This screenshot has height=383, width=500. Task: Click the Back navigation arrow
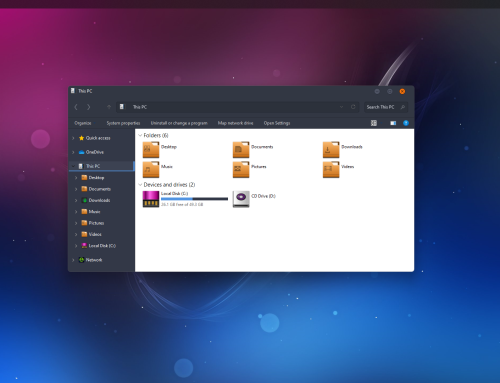point(76,107)
